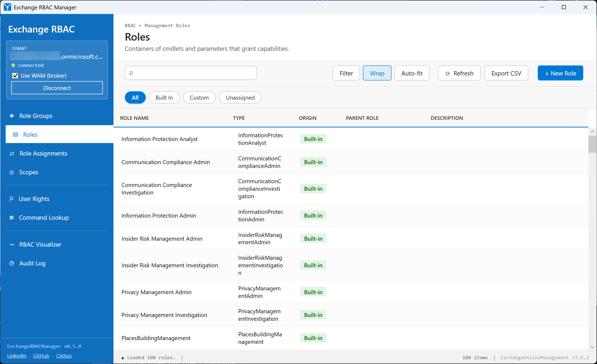Click the RBAC Visualizer wave icon
This screenshot has width=597, height=364.
pyautogui.click(x=12, y=245)
